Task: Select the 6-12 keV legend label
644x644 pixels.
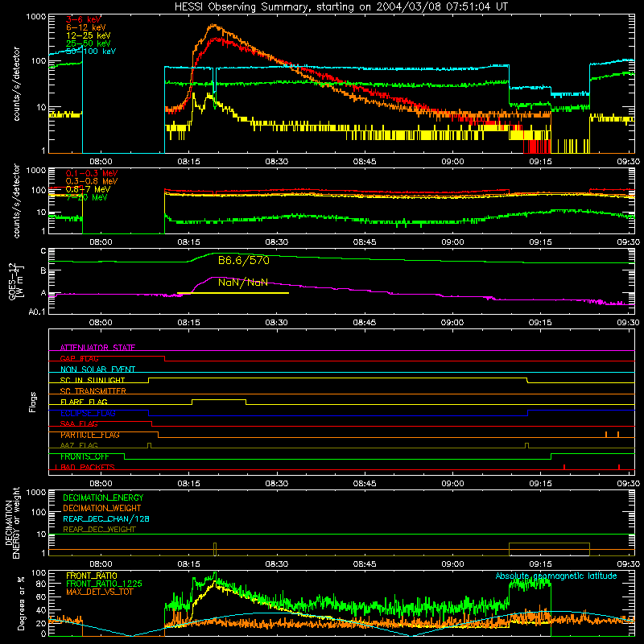Action: point(86,27)
